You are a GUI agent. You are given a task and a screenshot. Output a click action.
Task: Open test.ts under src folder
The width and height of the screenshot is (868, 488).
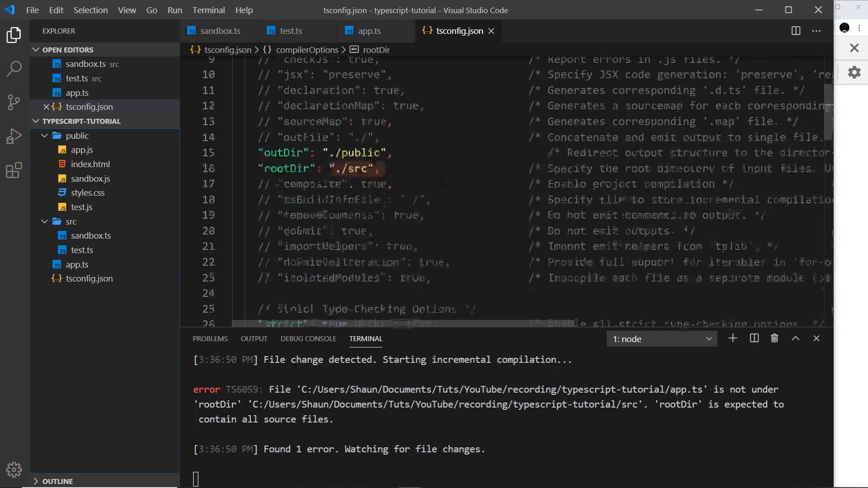click(82, 250)
